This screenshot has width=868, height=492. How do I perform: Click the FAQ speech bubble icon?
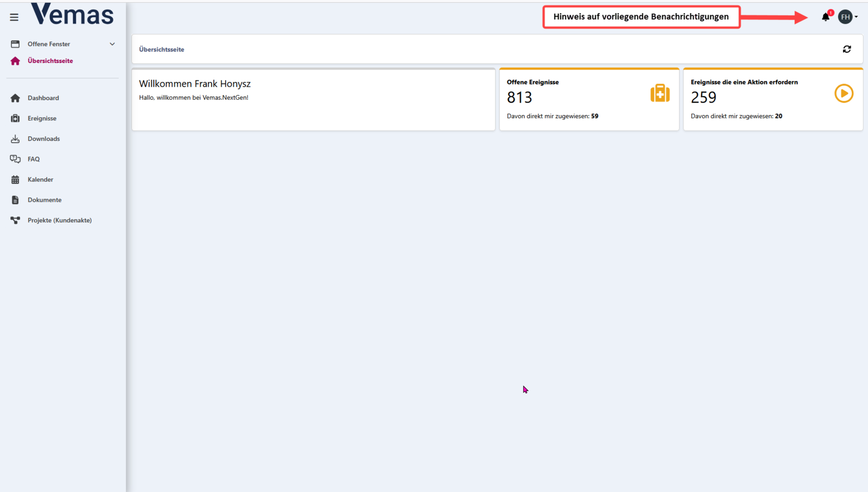15,159
